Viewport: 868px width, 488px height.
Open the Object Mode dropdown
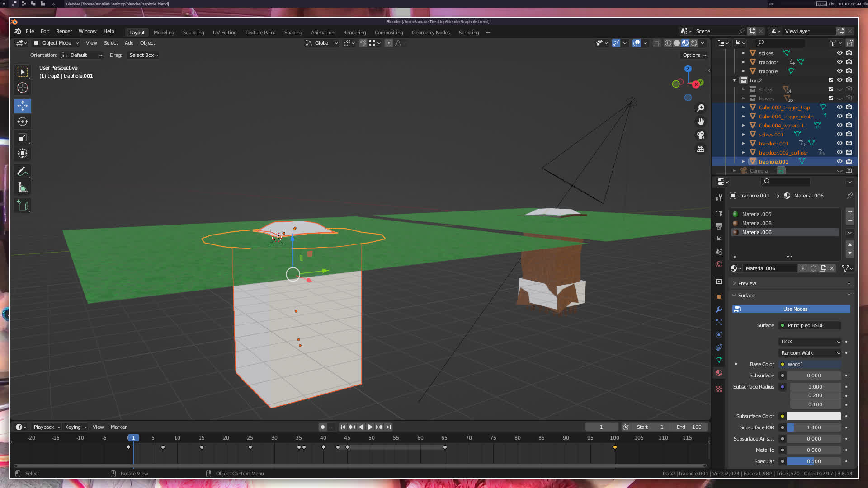pyautogui.click(x=56, y=43)
